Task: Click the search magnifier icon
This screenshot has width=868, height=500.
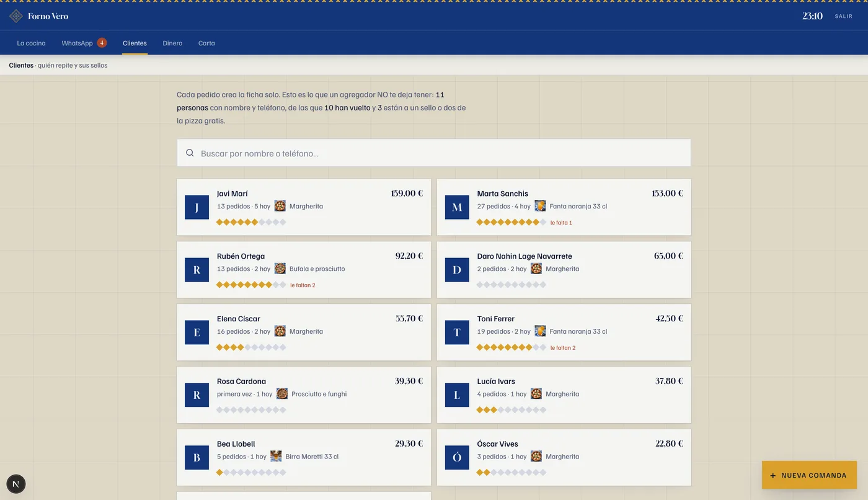Action: [x=190, y=153]
